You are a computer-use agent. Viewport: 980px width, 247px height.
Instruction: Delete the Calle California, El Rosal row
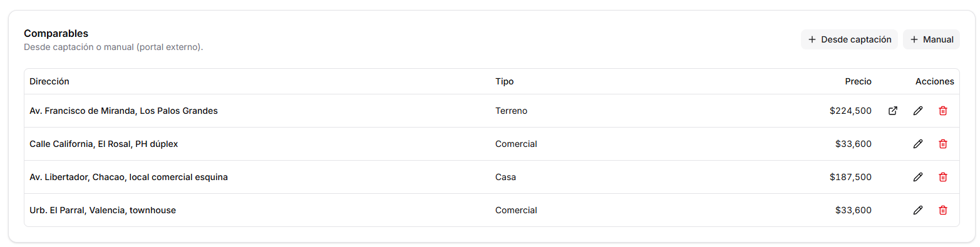942,144
